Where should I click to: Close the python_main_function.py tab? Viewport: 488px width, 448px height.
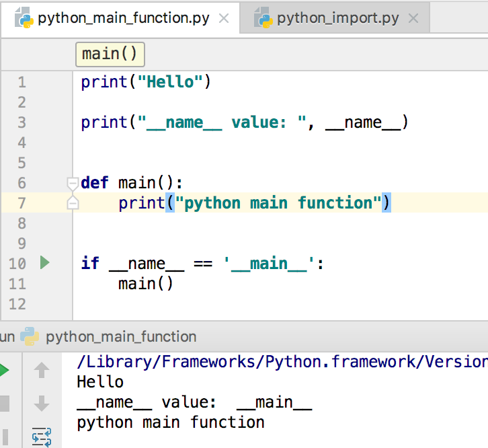(x=224, y=19)
